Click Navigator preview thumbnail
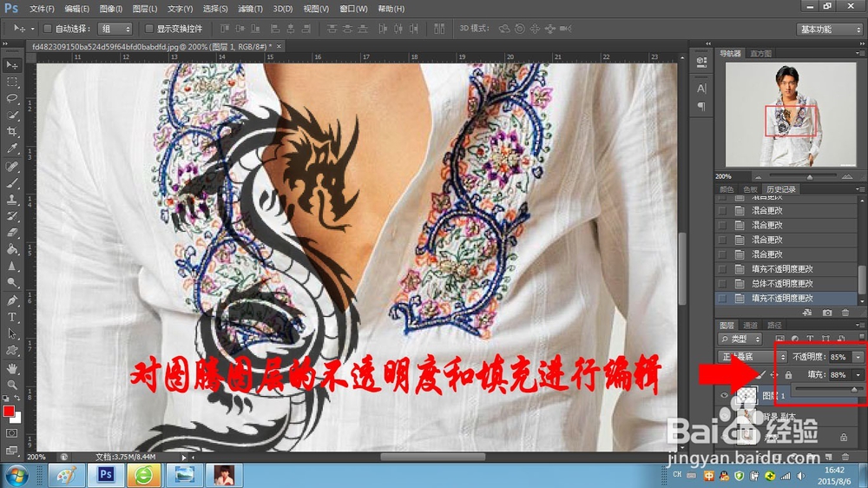 pos(791,114)
